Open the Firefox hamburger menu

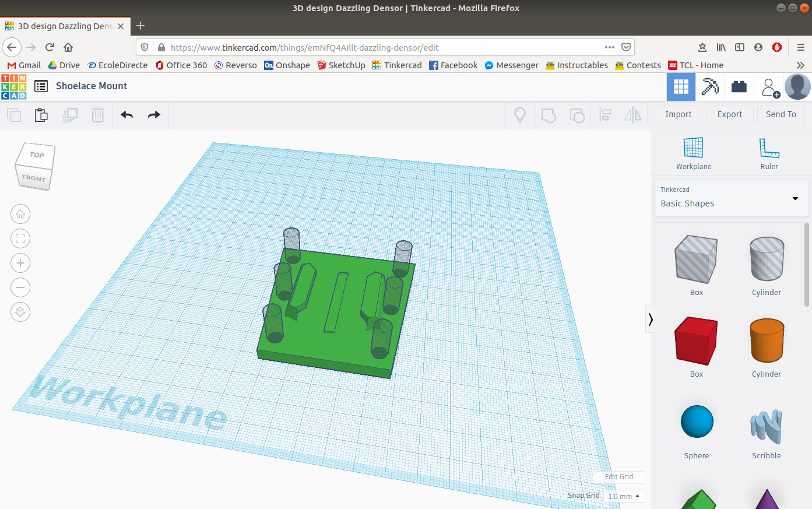click(x=800, y=47)
